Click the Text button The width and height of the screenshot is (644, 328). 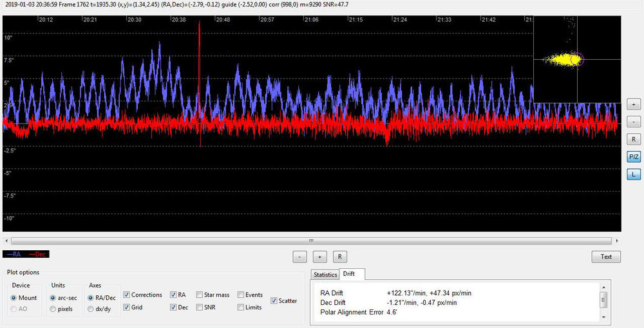606,257
